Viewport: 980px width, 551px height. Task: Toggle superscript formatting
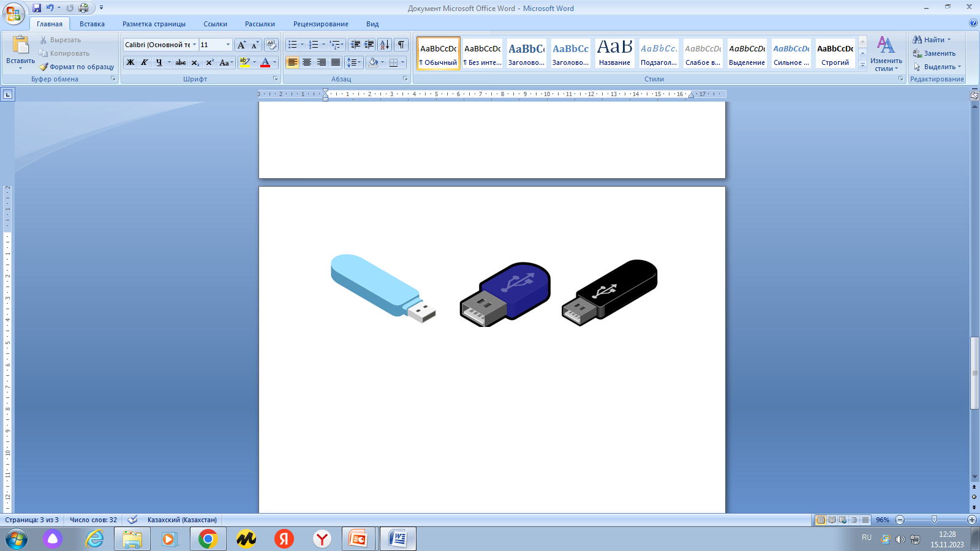pyautogui.click(x=209, y=62)
